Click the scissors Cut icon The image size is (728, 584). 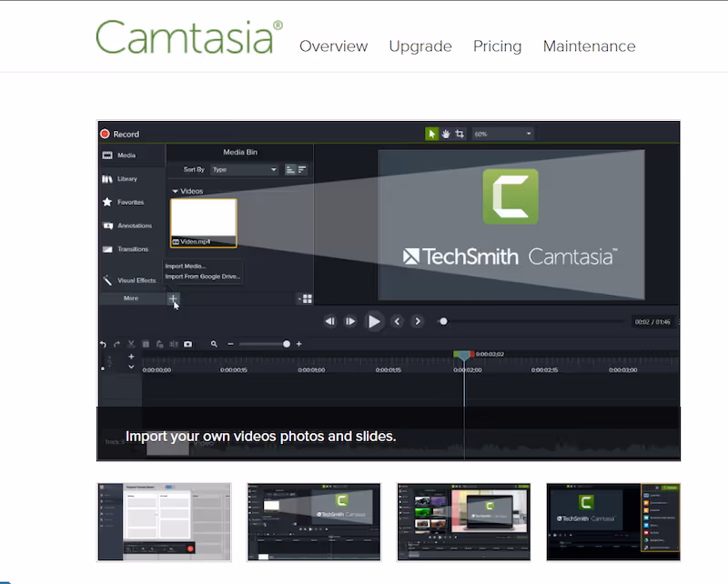(131, 344)
